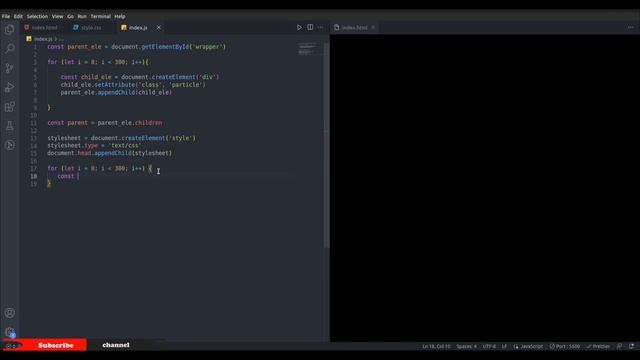Open the Run and Debug view

click(9, 87)
